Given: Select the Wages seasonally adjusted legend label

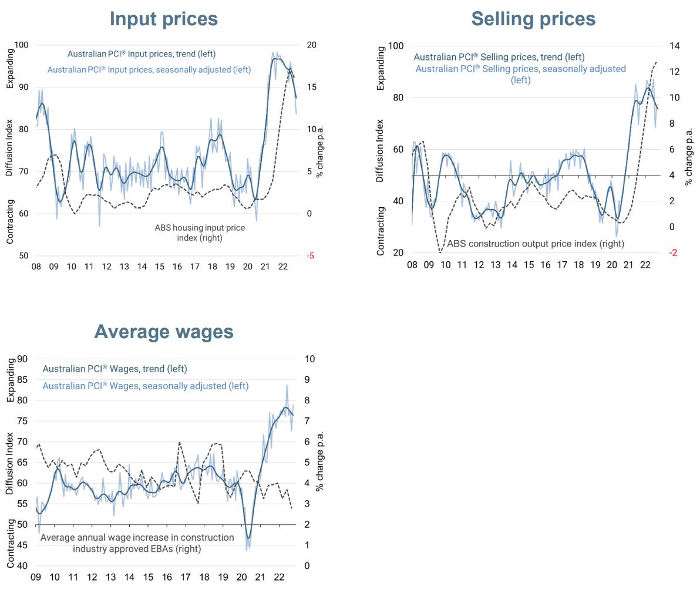Looking at the screenshot, I should (x=146, y=386).
